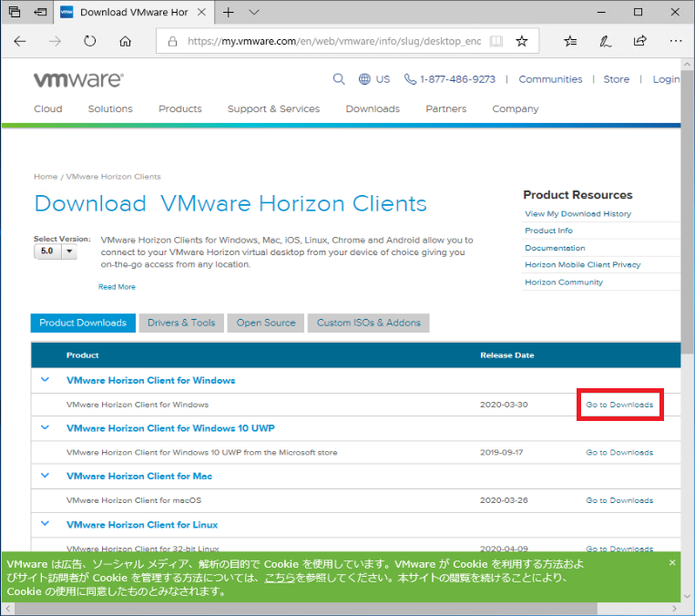695x616 pixels.
Task: Click the add notes pen icon
Action: click(x=606, y=41)
